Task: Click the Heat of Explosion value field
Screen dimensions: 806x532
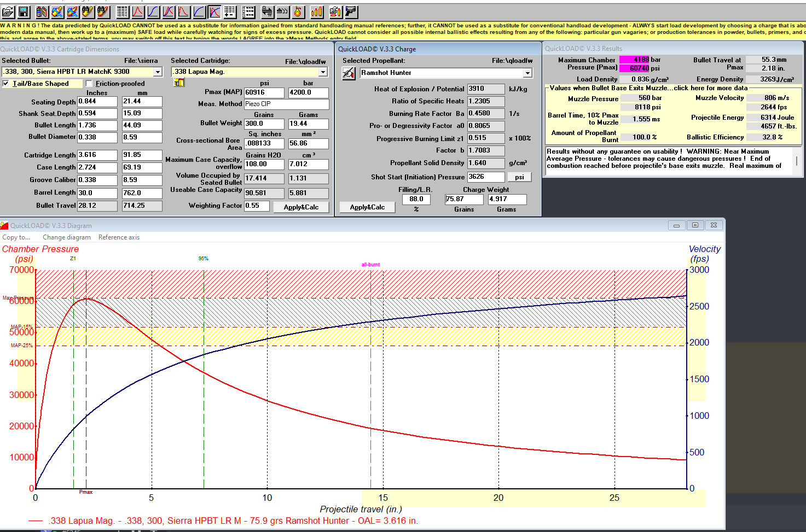Action: (x=486, y=89)
